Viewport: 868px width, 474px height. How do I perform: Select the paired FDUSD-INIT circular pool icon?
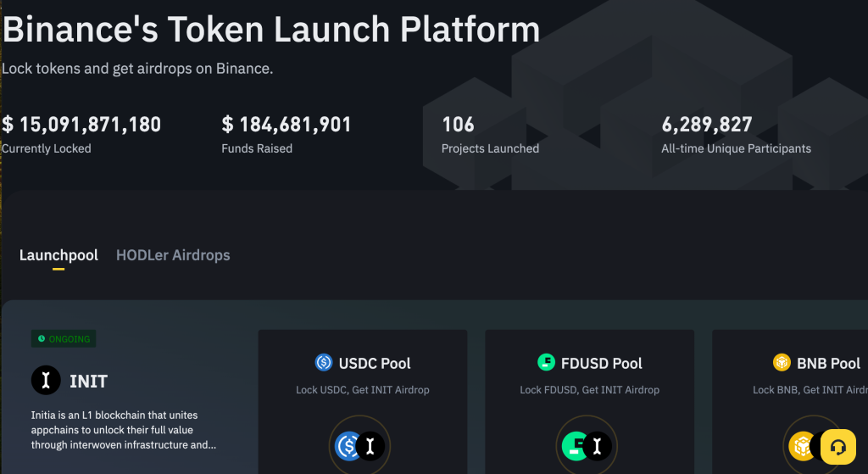[587, 445]
